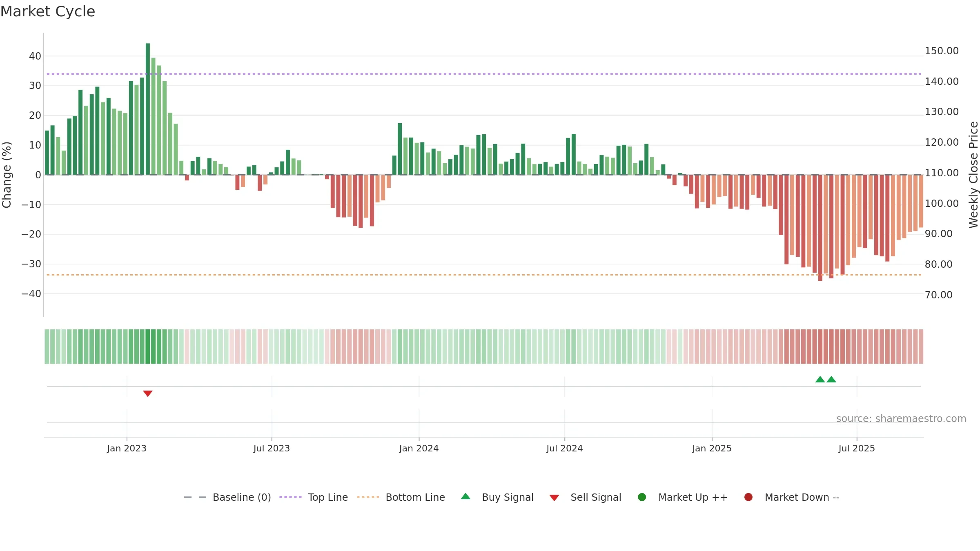Click the Sell Signal red triangle in legend
Screen dimensions: 980x551
tap(554, 498)
